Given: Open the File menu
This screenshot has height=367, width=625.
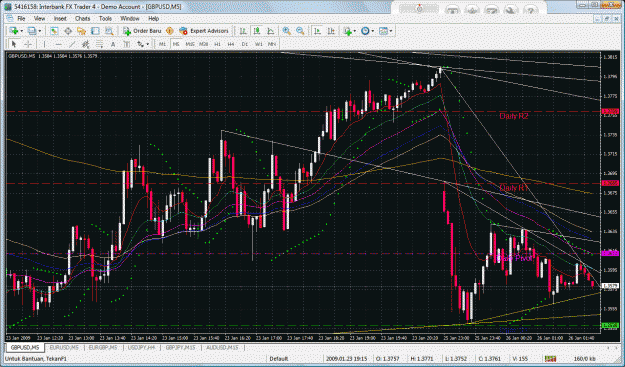Looking at the screenshot, I should click(x=21, y=19).
